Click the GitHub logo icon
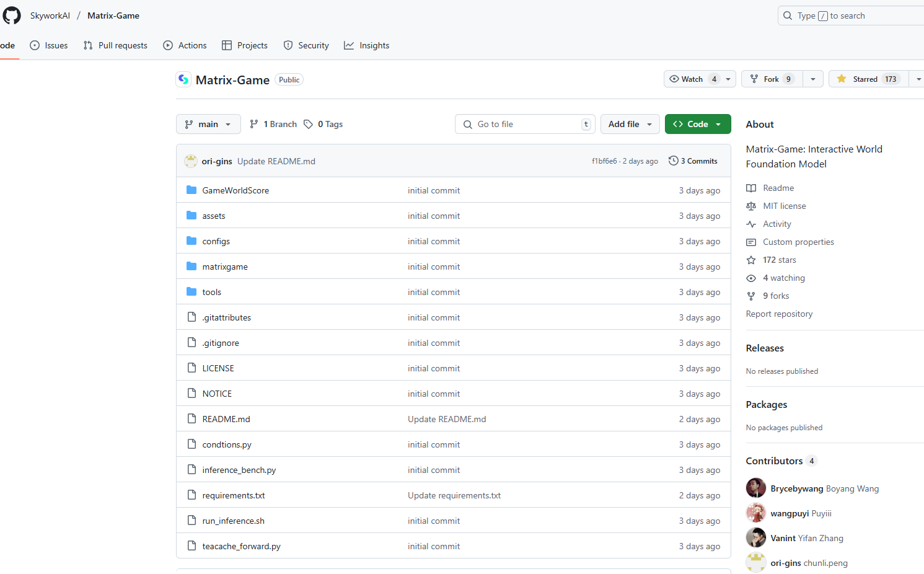Viewport: 924px width, 574px height. [12, 15]
